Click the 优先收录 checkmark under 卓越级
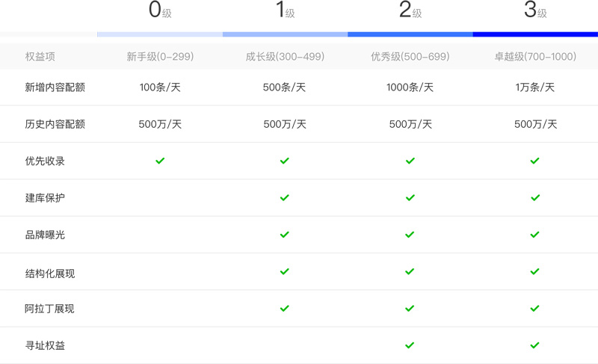Image resolution: width=598 pixels, height=364 pixels. click(534, 161)
